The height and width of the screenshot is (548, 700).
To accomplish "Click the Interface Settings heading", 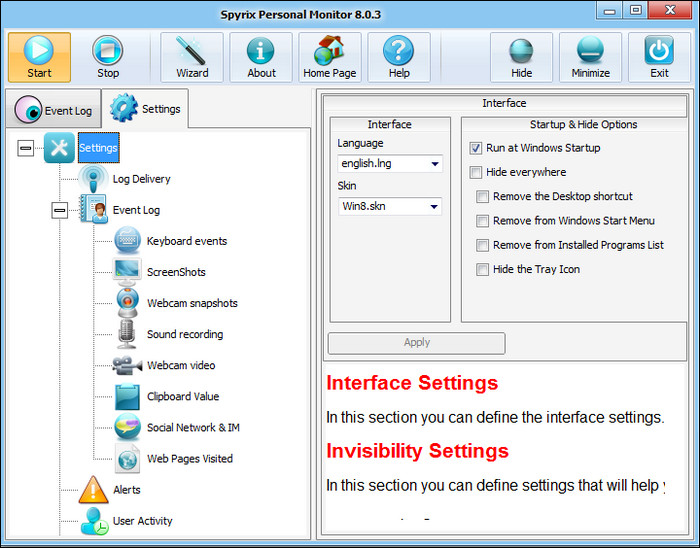I will click(412, 383).
